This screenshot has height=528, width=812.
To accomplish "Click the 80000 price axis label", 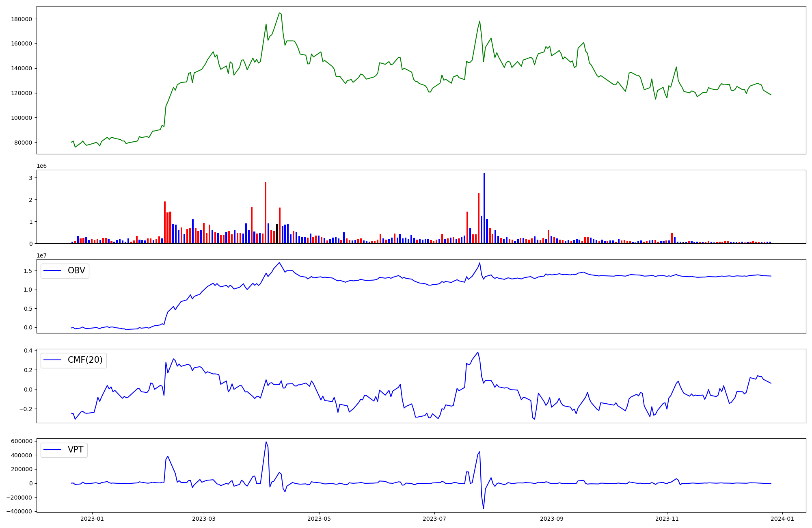I will point(22,143).
